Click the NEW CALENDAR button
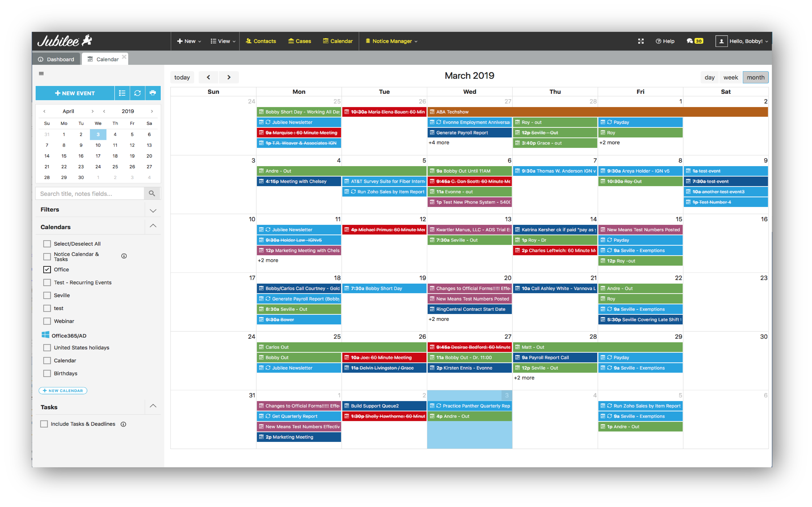Viewport: 812px width, 507px height. click(x=63, y=391)
